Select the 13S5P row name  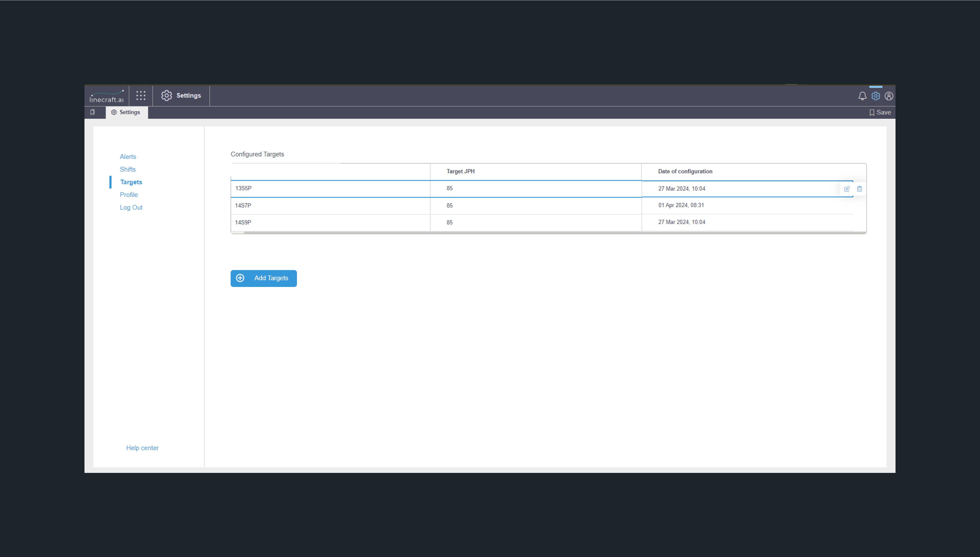[243, 188]
